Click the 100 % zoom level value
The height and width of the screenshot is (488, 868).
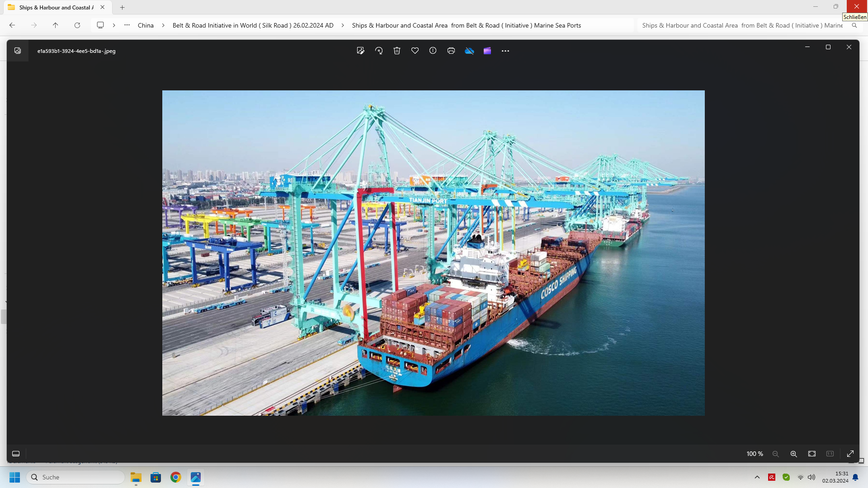coord(755,454)
